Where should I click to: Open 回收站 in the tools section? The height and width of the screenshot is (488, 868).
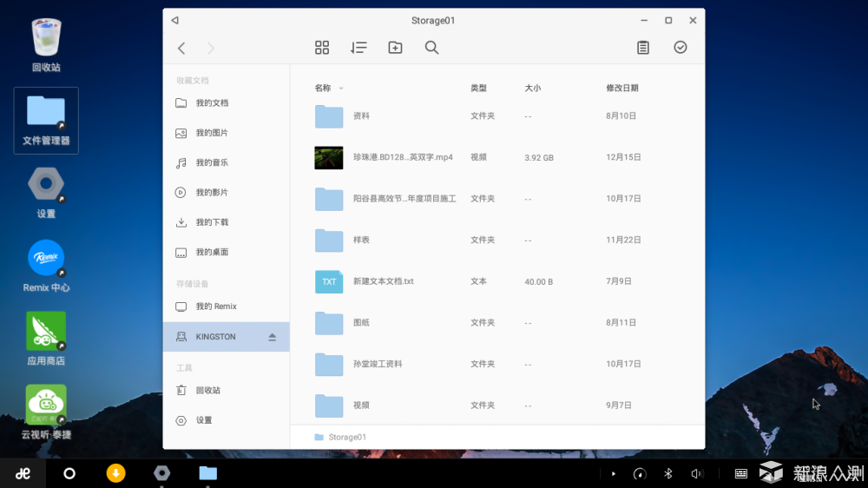coord(208,391)
